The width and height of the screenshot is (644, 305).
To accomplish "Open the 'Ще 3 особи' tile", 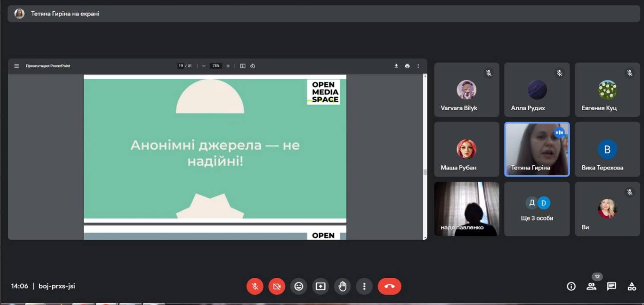I will coord(537,209).
